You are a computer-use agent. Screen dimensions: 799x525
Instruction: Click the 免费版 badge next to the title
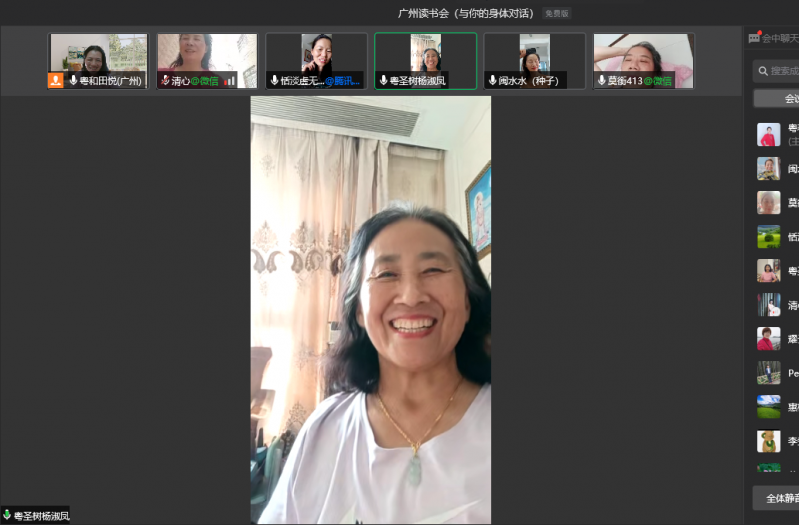(556, 14)
